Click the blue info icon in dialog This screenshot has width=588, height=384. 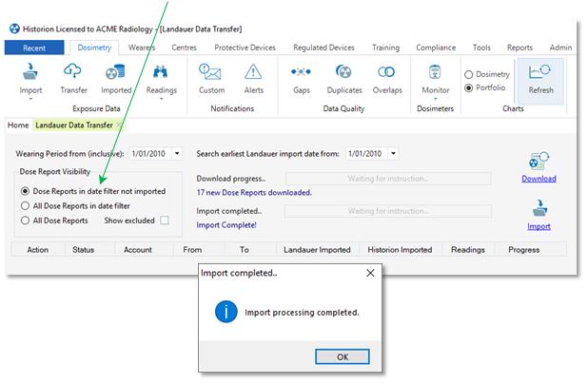tap(226, 312)
